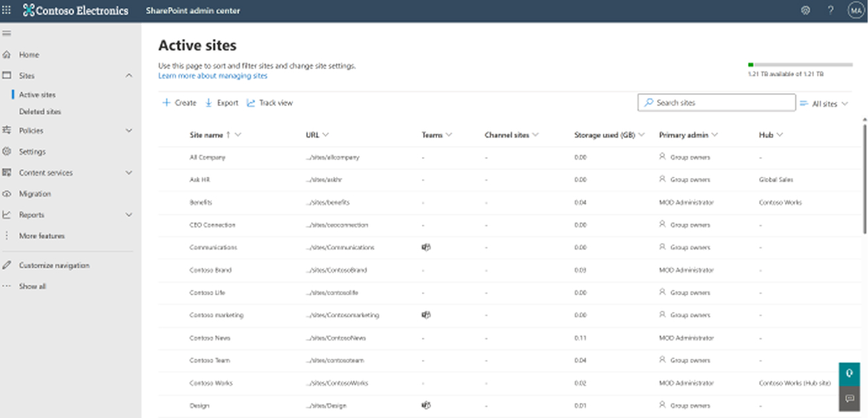The width and height of the screenshot is (868, 418).
Task: Open the Contoso News site
Action: click(x=209, y=338)
